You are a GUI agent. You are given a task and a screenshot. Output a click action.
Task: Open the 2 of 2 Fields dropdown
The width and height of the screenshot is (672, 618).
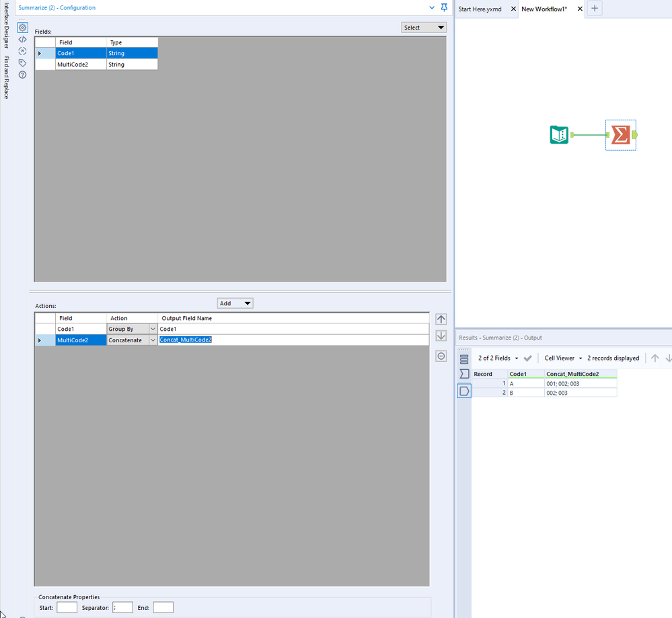(498, 358)
